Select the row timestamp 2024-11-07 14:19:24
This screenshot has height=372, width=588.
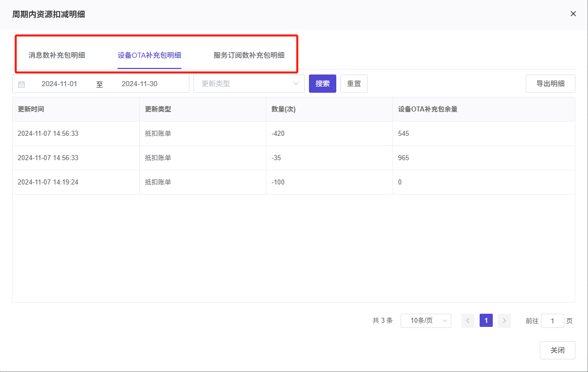pos(48,182)
